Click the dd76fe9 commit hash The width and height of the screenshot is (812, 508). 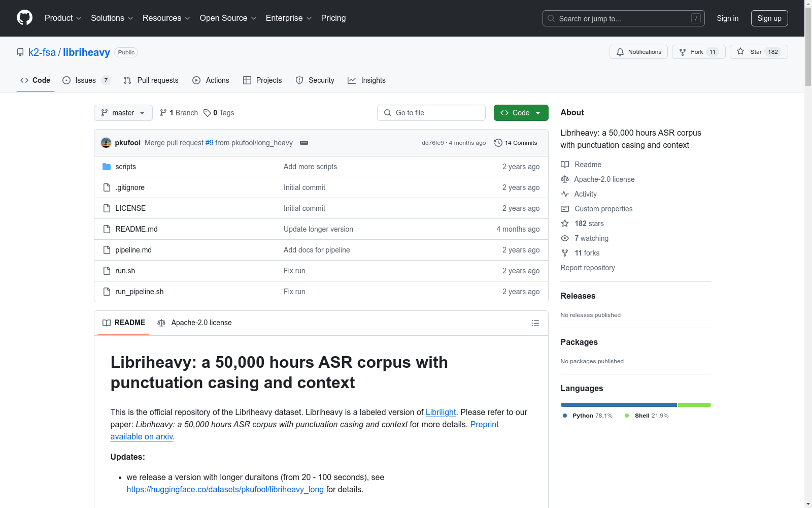[432, 143]
